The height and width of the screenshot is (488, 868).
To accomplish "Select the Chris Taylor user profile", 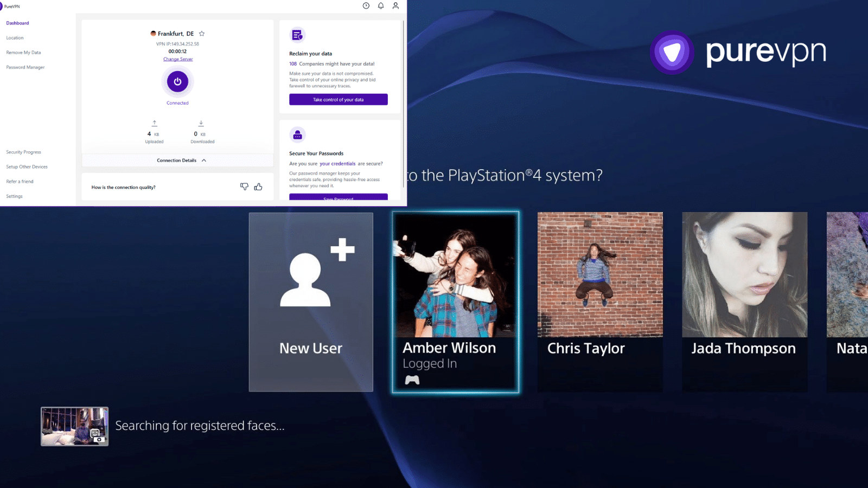I will point(600,301).
